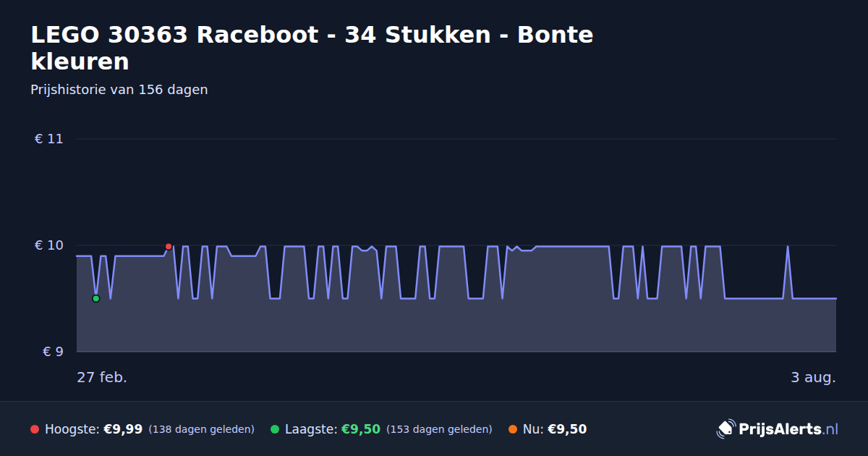
Task: Click the € 9 axis label
Action: point(53,352)
